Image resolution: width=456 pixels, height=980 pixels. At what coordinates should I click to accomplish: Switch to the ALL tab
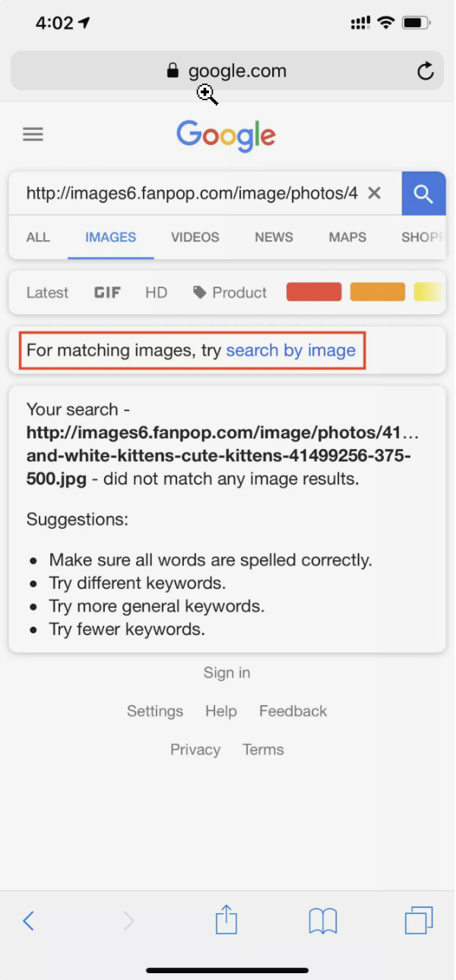point(38,237)
